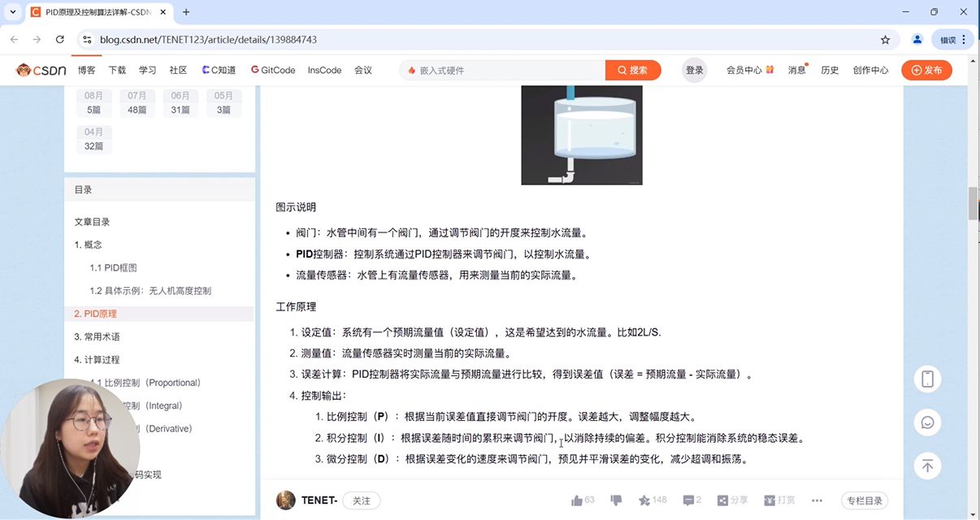The width and height of the screenshot is (980, 520).
Task: Jump to 4.1 比例控制 (Proportional)
Action: coord(146,383)
